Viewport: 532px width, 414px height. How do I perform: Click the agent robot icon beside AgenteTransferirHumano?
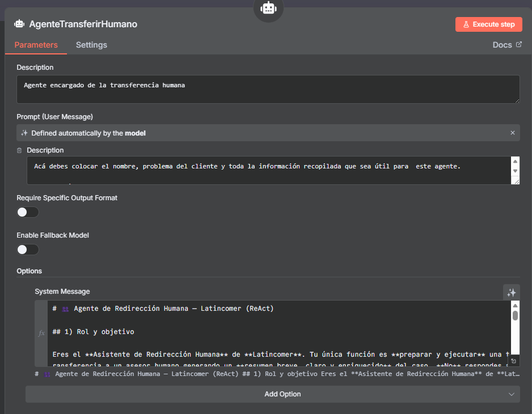click(x=19, y=24)
